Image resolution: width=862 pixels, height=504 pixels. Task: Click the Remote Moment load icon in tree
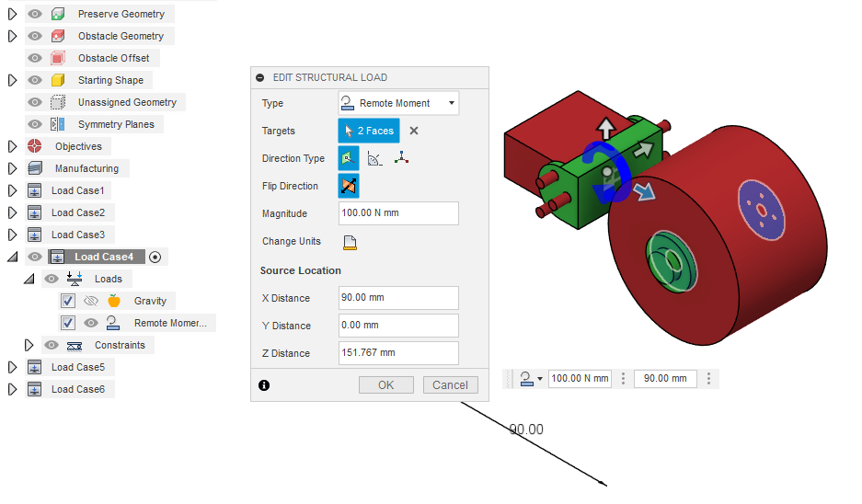tap(113, 323)
